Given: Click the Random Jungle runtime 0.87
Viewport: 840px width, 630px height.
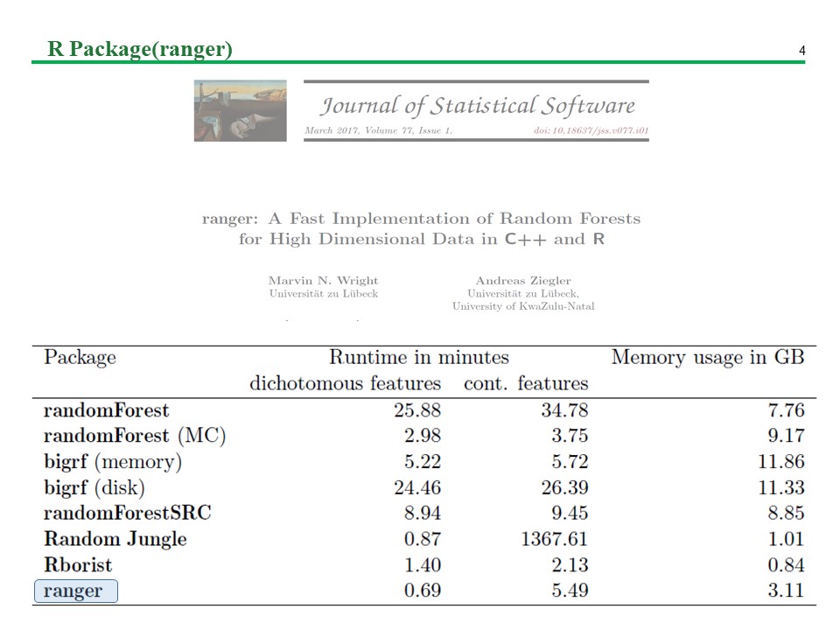Looking at the screenshot, I should 423,539.
